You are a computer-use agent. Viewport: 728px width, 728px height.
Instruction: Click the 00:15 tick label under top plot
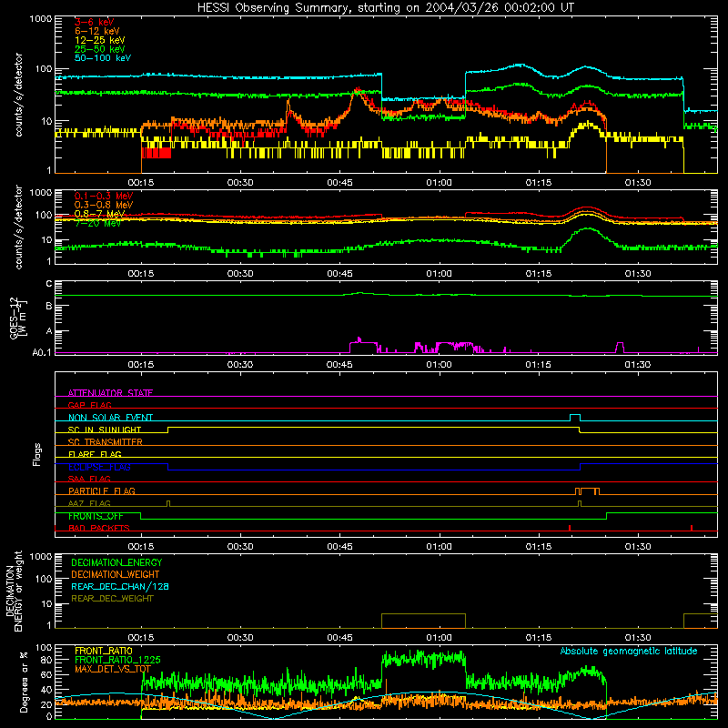tap(141, 183)
